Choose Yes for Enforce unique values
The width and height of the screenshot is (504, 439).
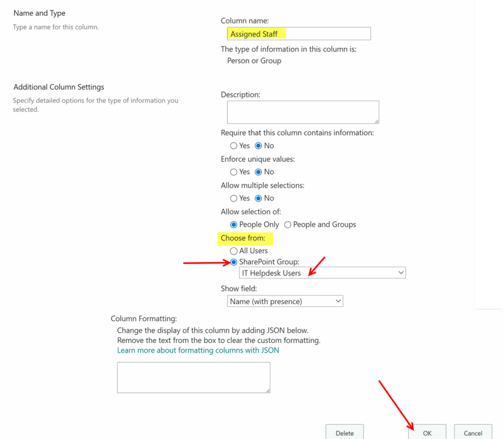234,172
